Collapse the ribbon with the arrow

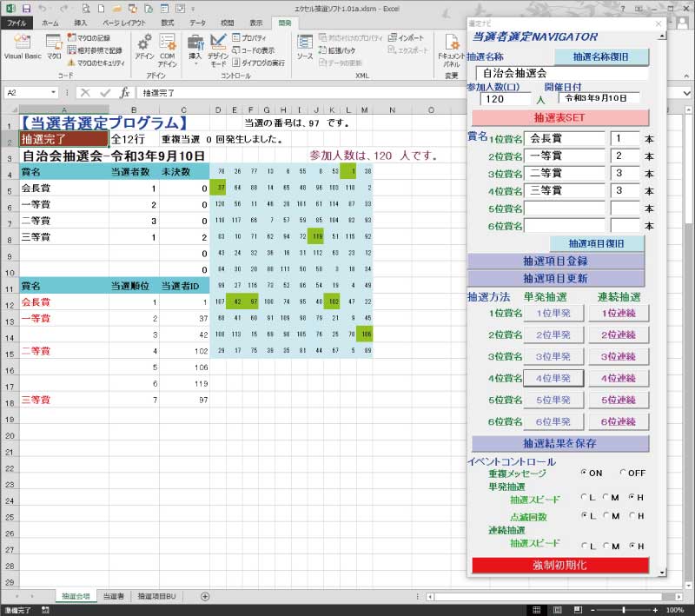tap(686, 76)
